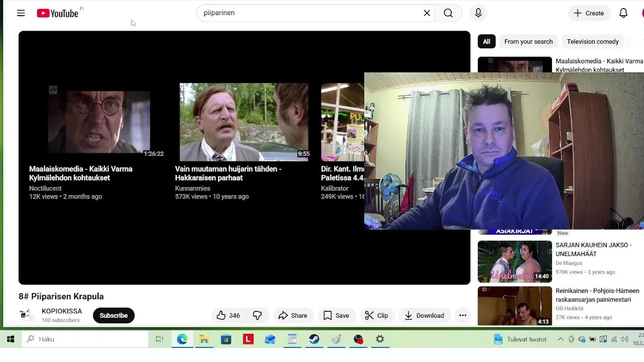Open the YouTube hamburger guide menu
644x362 pixels.
click(21, 13)
